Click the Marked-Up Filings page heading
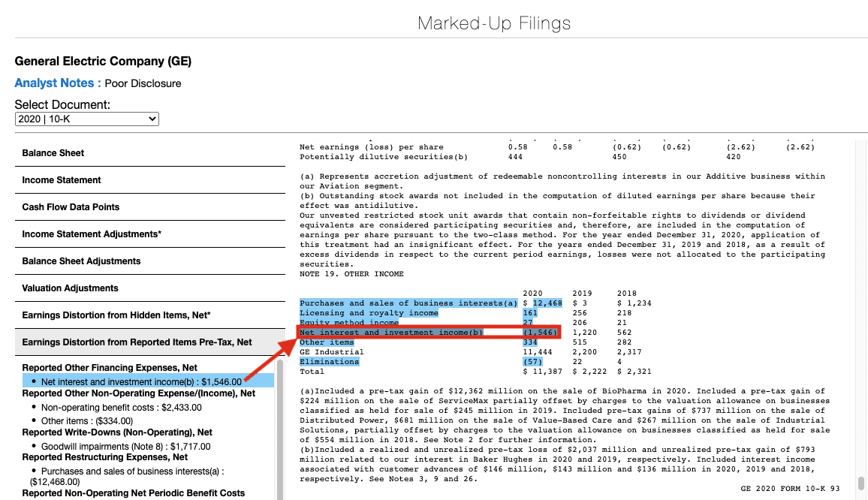 click(x=494, y=23)
